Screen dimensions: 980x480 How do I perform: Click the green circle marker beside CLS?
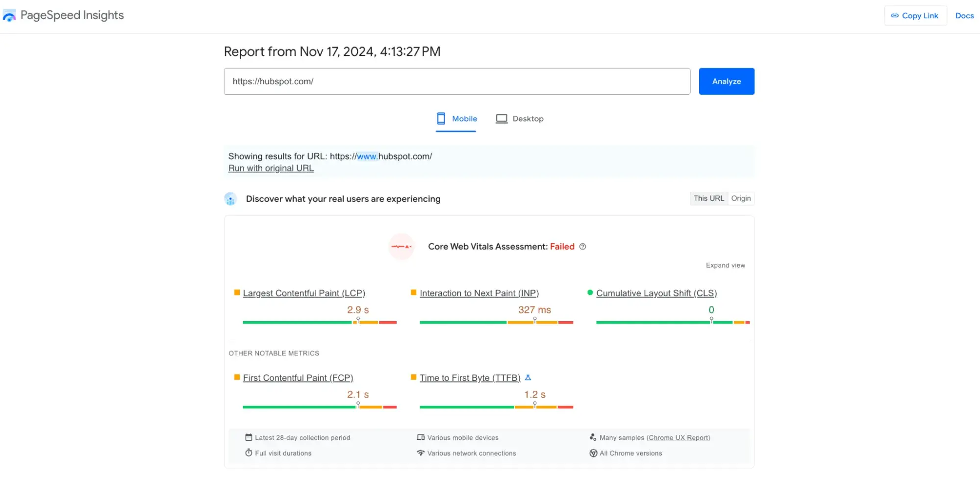pos(590,293)
